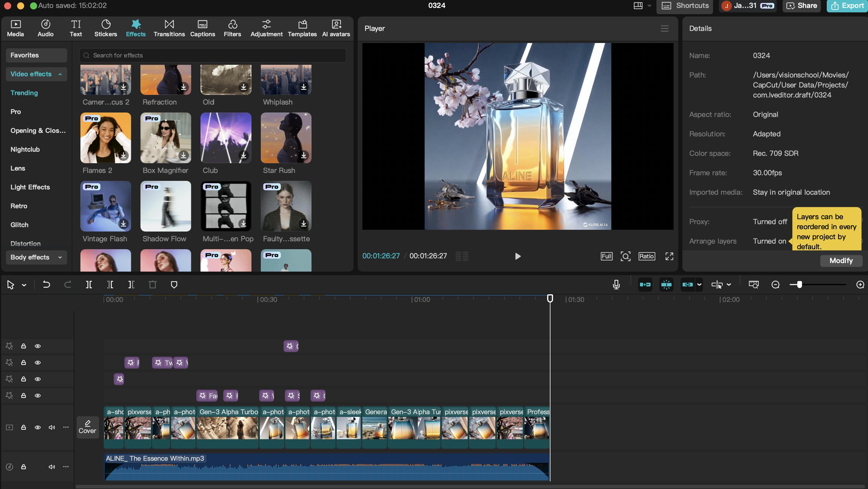Click the Search for effects field
This screenshot has height=489, width=868.
pos(213,55)
